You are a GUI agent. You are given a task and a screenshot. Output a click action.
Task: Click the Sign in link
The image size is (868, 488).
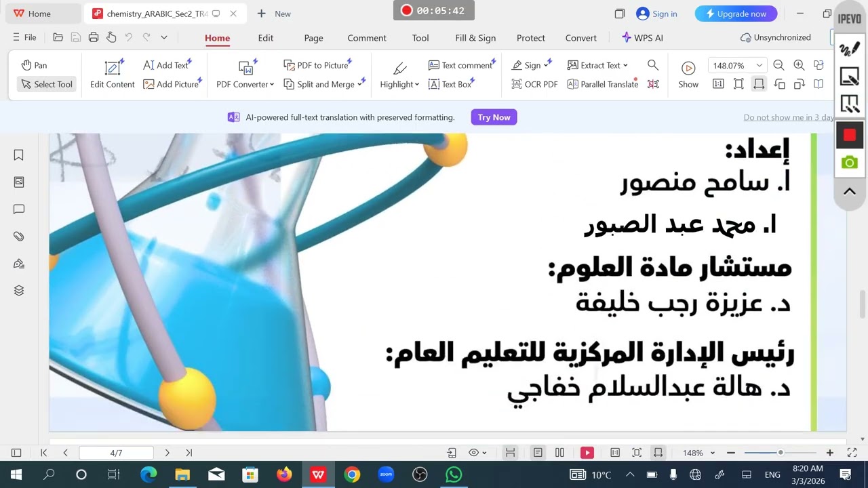656,14
